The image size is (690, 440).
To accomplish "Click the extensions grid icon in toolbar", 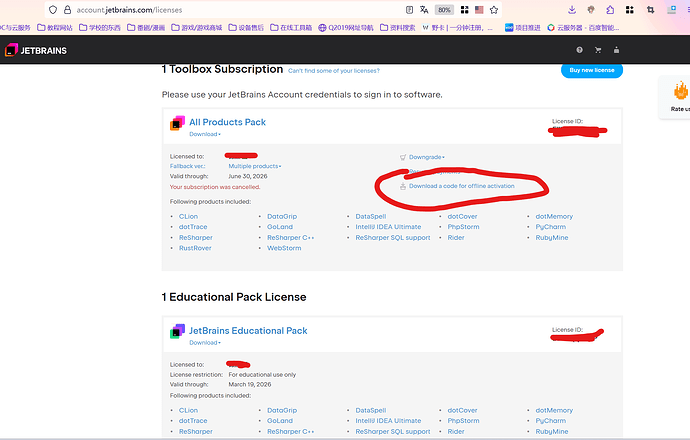I will point(630,10).
